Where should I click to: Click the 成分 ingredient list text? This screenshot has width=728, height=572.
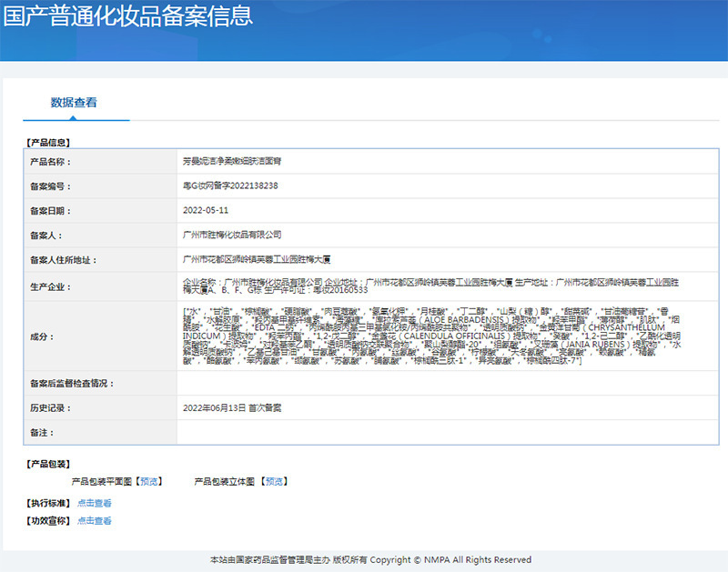click(431, 336)
